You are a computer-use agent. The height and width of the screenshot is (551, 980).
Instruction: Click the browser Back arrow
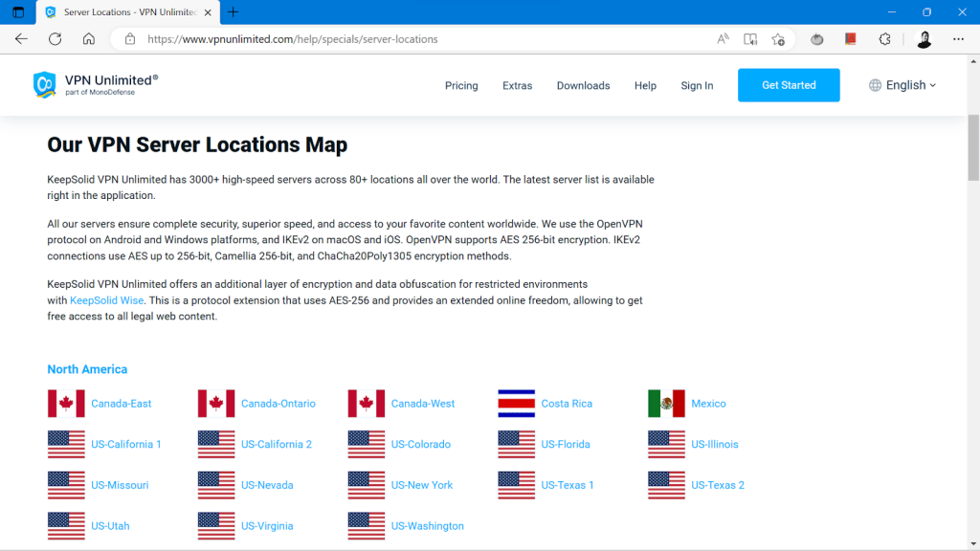click(x=21, y=38)
